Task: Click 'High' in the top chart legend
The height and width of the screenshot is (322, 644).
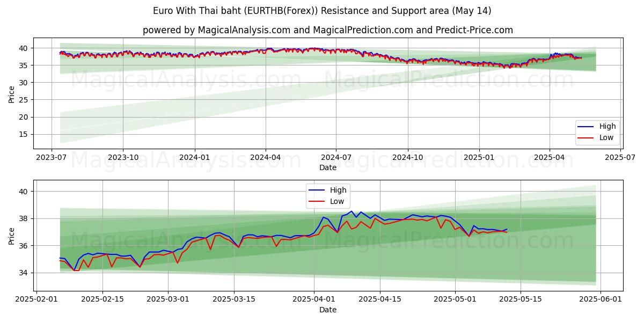Action: pyautogui.click(x=608, y=126)
